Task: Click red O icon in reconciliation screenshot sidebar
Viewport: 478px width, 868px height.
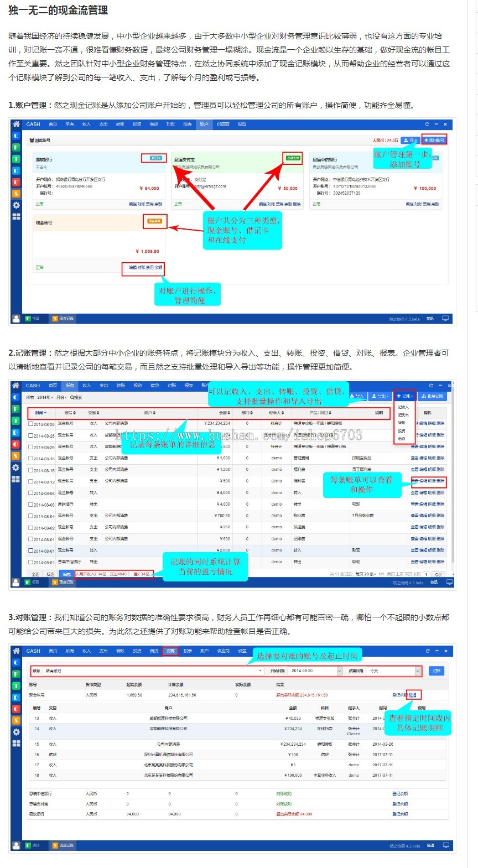Action: coord(16,709)
